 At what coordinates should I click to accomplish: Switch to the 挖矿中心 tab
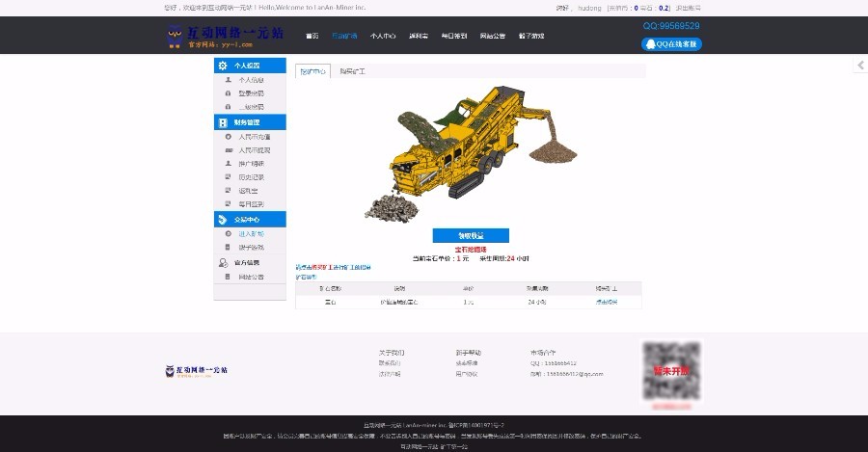pos(312,71)
